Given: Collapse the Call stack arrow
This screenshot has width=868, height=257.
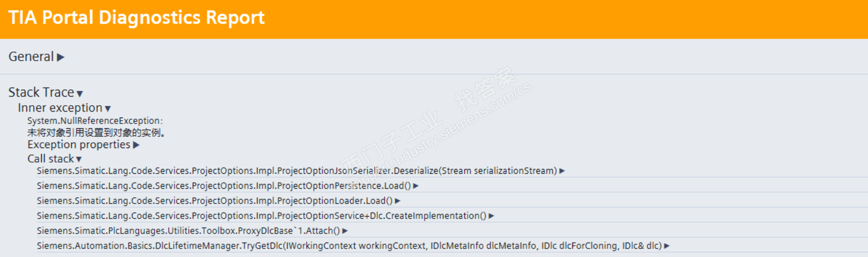Looking at the screenshot, I should [79, 159].
